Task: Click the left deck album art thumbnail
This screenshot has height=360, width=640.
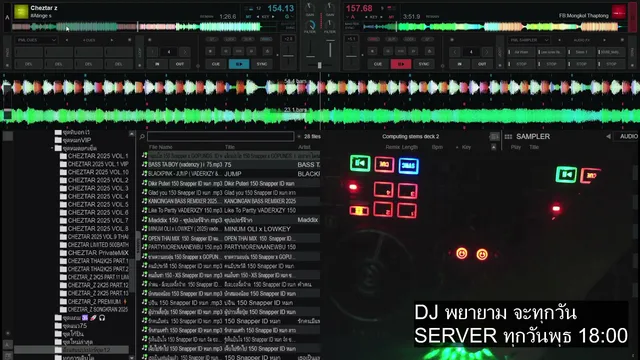Action: 21,11
